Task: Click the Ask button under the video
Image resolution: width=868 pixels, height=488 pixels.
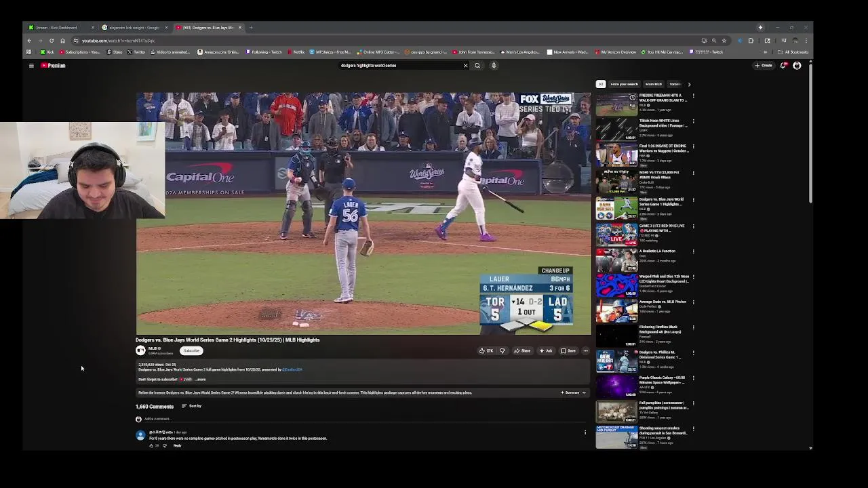Action: [x=547, y=350]
